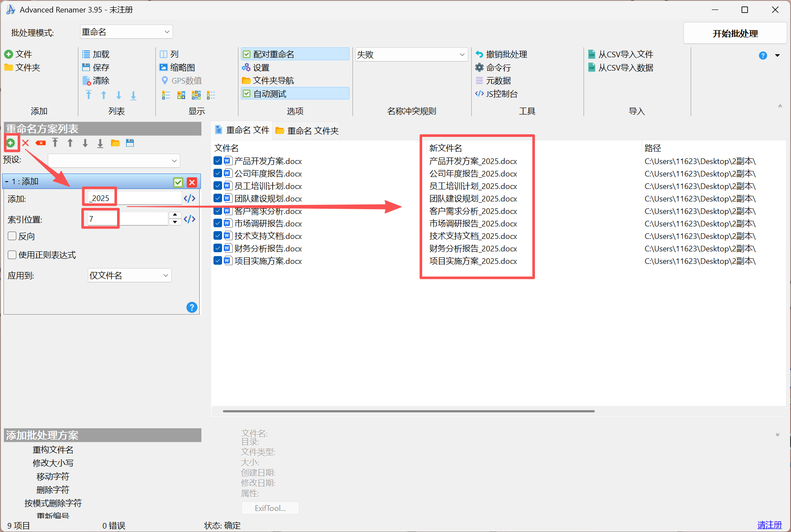The height and width of the screenshot is (532, 791).
Task: Open tag code menu beside 添加 field
Action: pyautogui.click(x=189, y=198)
